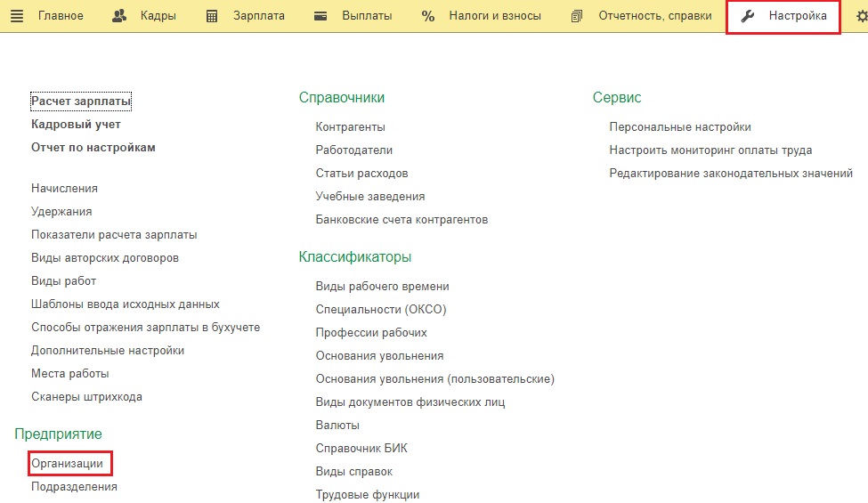Open the Начисления list

[64, 189]
